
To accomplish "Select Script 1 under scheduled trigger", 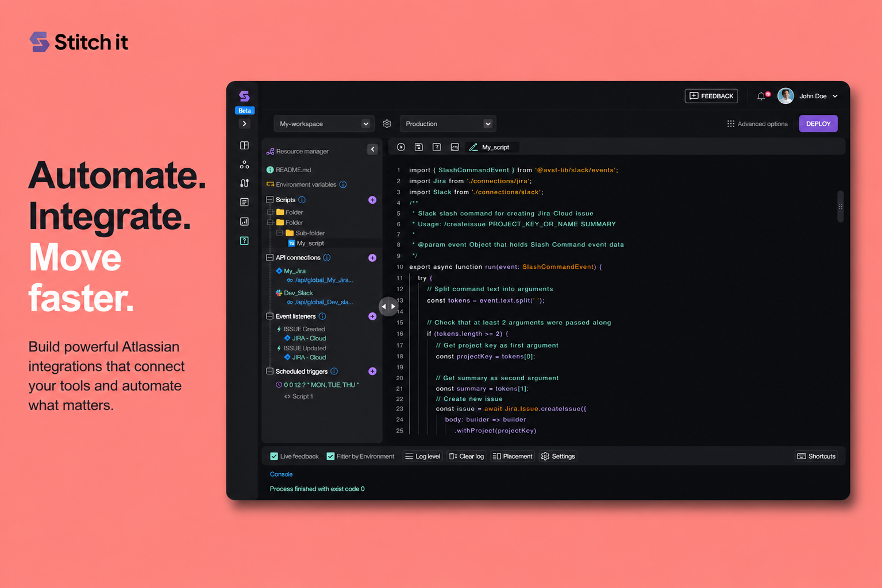I will pos(299,396).
